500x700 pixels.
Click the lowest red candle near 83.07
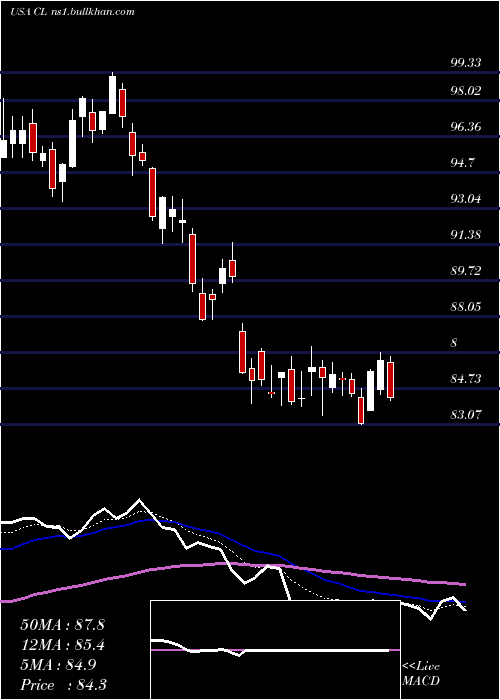361,411
